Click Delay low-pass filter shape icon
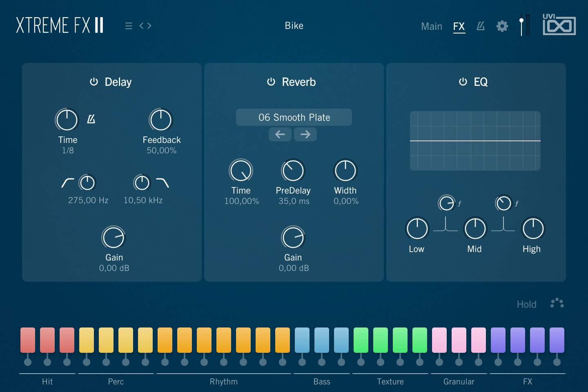The image size is (588, 392). 163,183
